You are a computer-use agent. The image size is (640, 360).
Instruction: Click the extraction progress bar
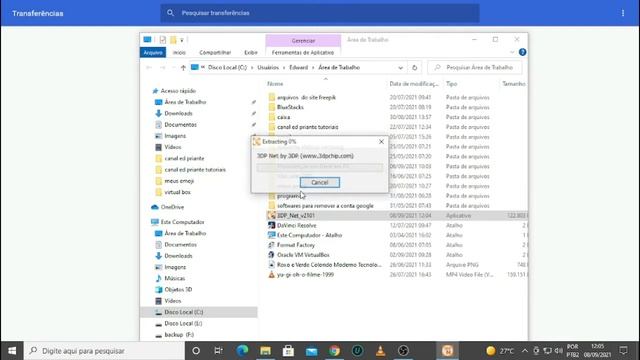(320, 167)
